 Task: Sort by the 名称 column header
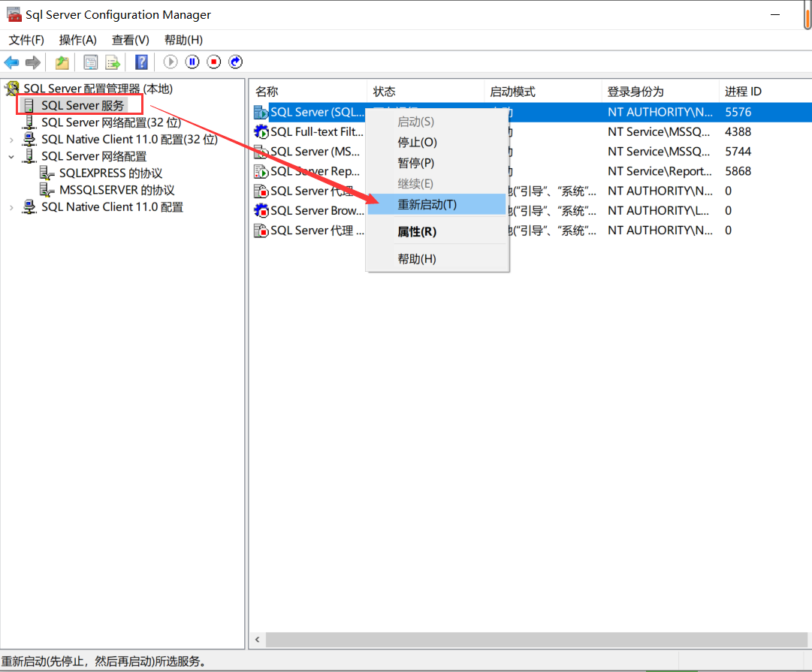point(308,92)
